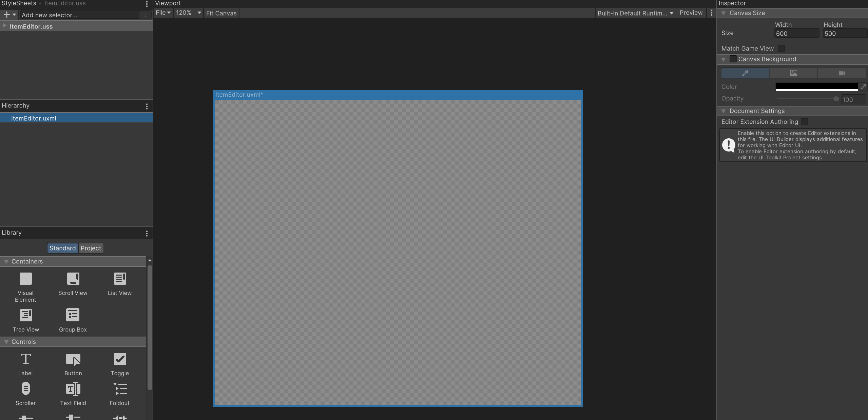Click the Add new selector field

[85, 15]
